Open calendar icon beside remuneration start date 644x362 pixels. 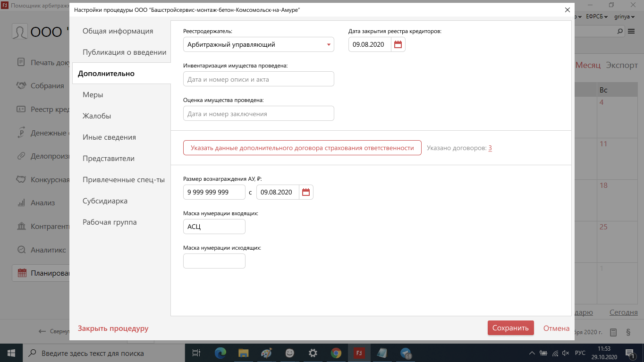[306, 192]
